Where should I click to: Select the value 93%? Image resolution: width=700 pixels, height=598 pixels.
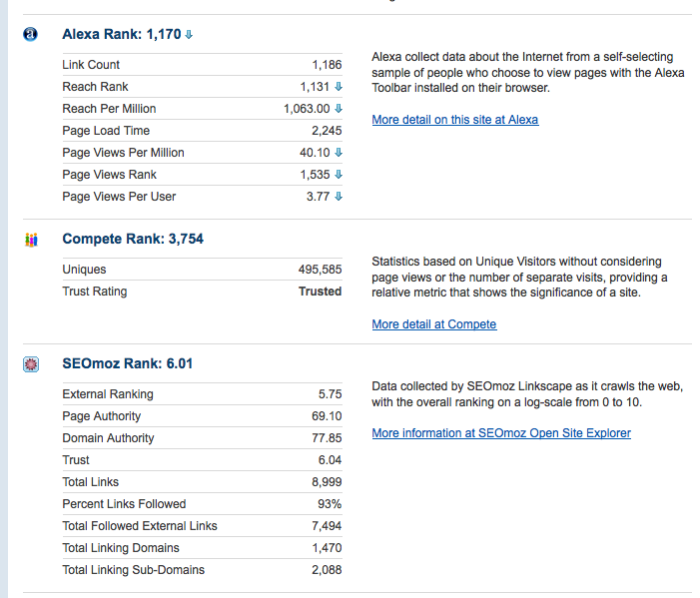[x=330, y=504]
